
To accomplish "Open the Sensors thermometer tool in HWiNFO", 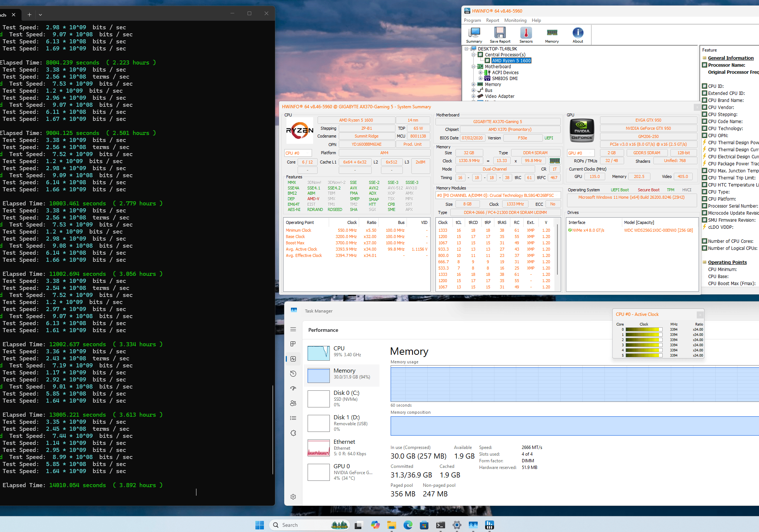I will [x=526, y=35].
